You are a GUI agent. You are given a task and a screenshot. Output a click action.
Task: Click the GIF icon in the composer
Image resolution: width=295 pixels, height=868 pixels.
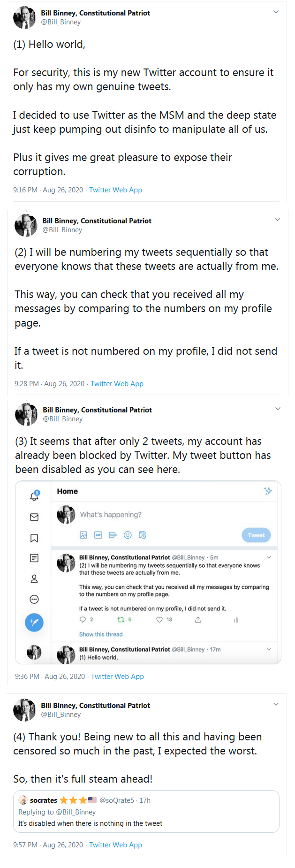pyautogui.click(x=98, y=535)
